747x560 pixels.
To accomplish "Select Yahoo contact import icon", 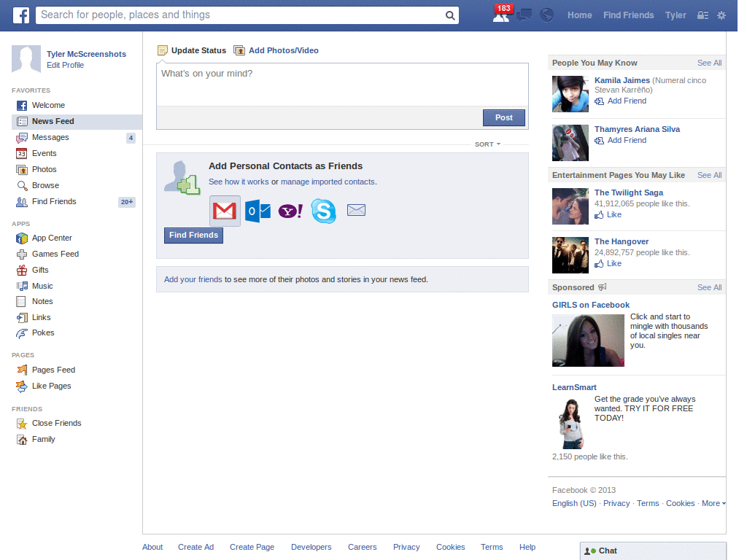I will (x=290, y=211).
